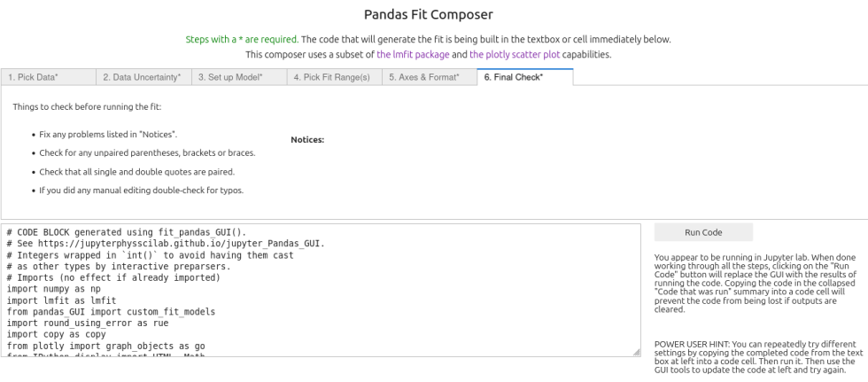Viewport: 868px width, 382px height.
Task: Select the Set up Model tab
Action: click(x=238, y=77)
